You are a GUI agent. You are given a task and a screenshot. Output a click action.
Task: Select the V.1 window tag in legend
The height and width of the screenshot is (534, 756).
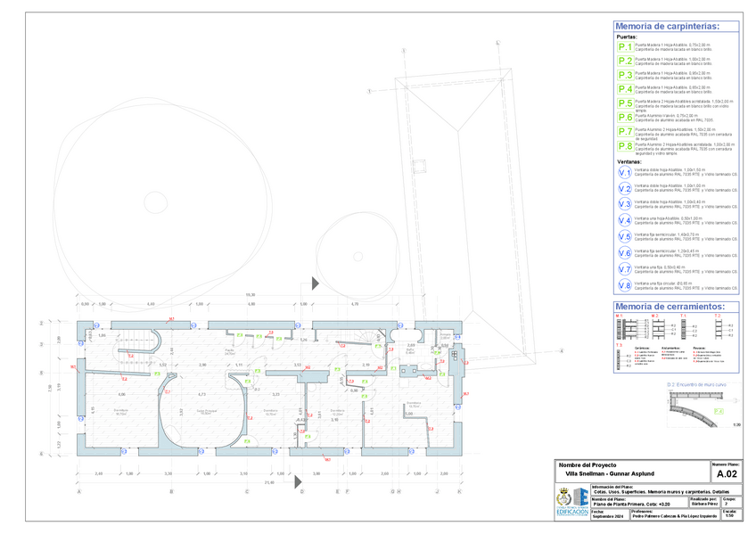[625, 173]
